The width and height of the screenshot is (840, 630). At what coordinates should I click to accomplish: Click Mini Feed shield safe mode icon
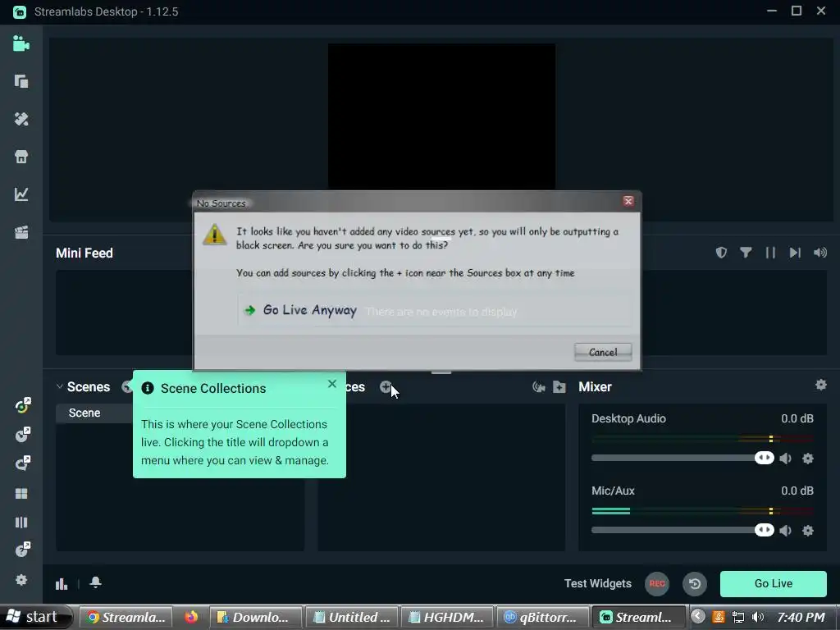point(721,253)
